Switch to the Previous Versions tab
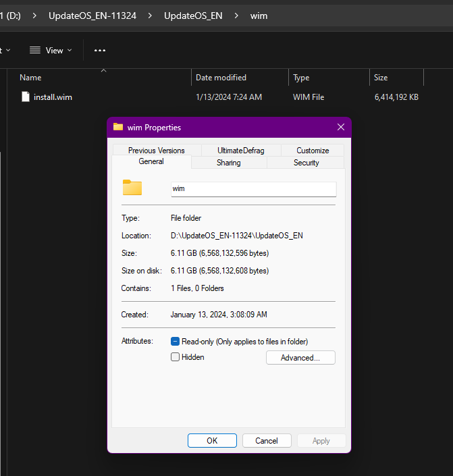The height and width of the screenshot is (476, 453). click(157, 151)
